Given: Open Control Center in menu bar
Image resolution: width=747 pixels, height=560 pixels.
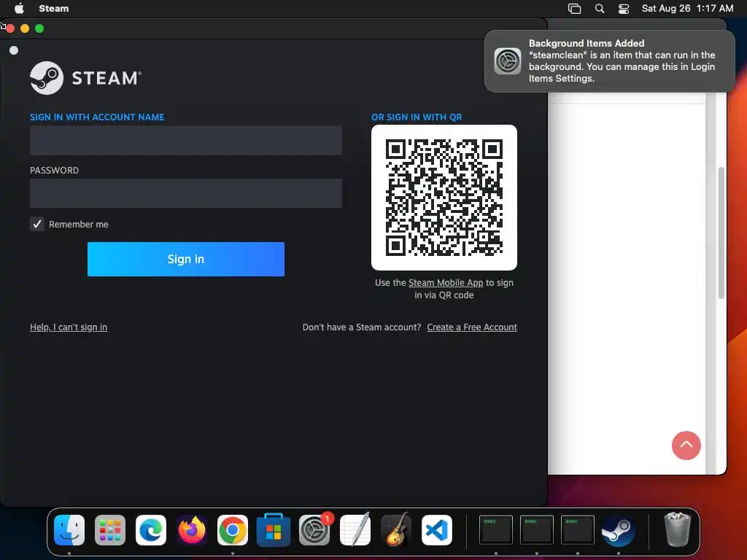Looking at the screenshot, I should pyautogui.click(x=624, y=9).
